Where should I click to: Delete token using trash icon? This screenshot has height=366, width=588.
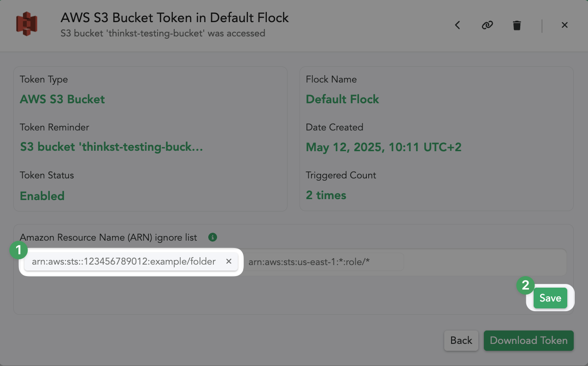517,25
